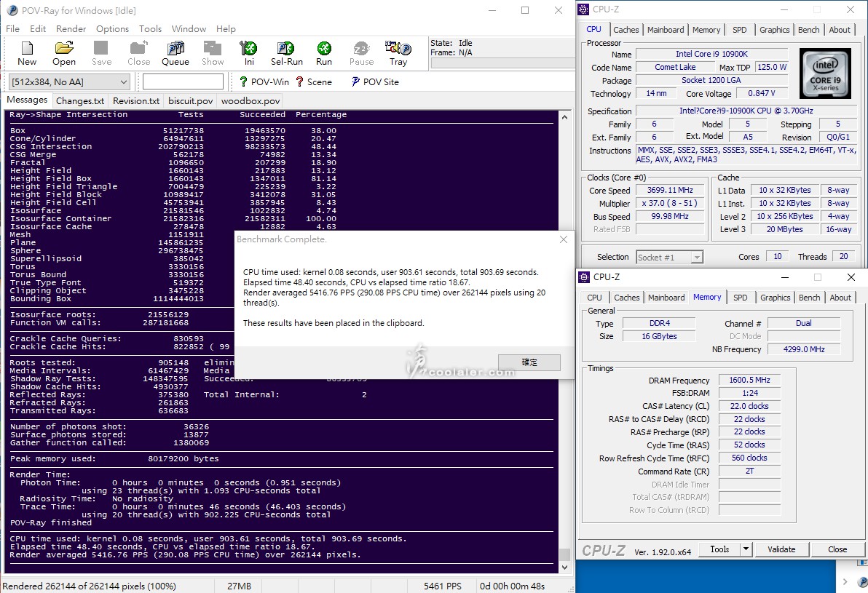Open the woodbox.pov tab
This screenshot has width=868, height=593.
250,101
